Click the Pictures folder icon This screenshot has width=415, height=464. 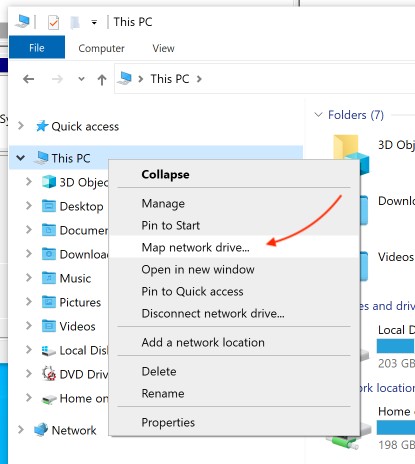click(x=49, y=302)
